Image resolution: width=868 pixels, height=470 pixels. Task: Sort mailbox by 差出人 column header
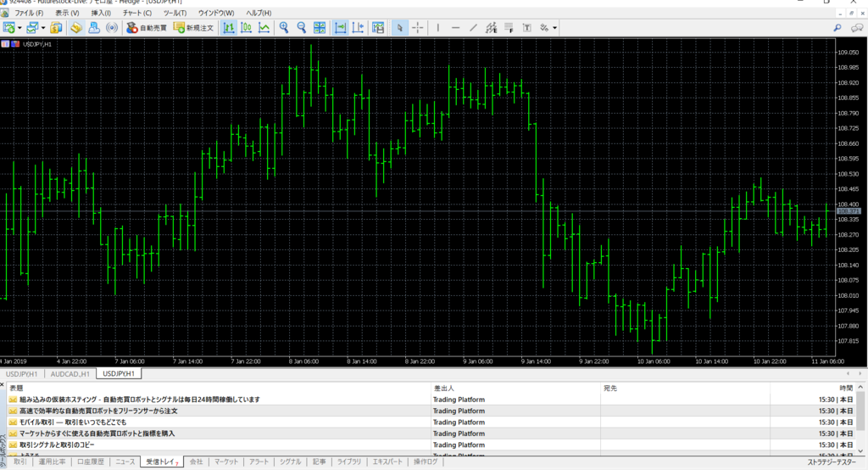click(515, 388)
